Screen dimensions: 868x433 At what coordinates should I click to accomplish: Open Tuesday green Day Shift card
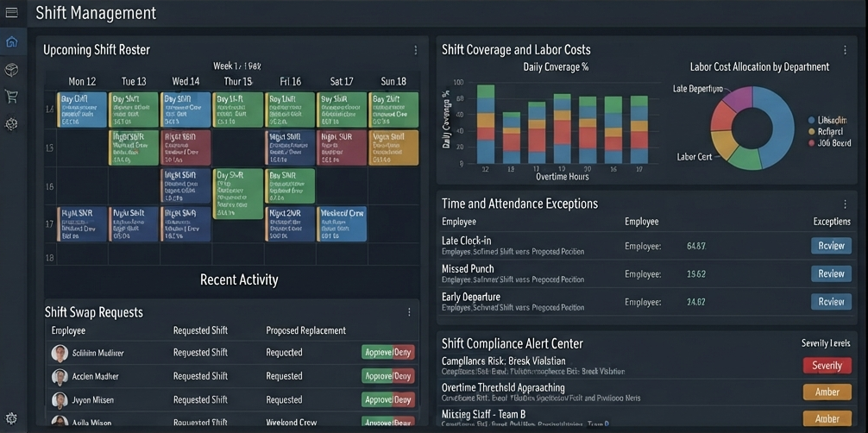point(134,110)
